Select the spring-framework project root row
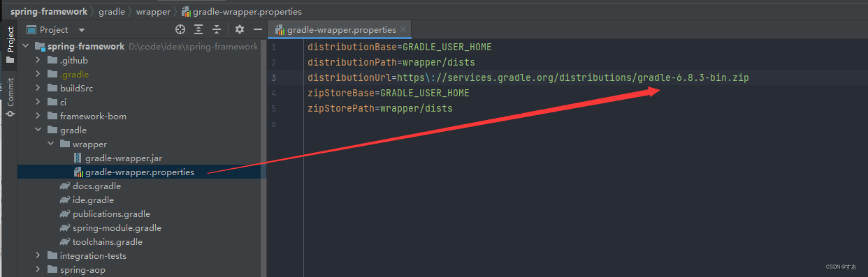The image size is (868, 277). pyautogui.click(x=142, y=47)
